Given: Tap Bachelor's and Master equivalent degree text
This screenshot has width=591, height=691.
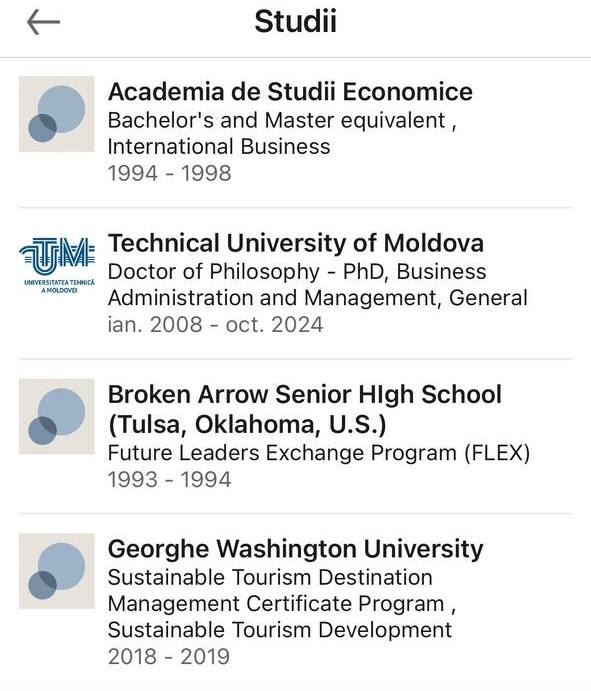Looking at the screenshot, I should [x=282, y=121].
